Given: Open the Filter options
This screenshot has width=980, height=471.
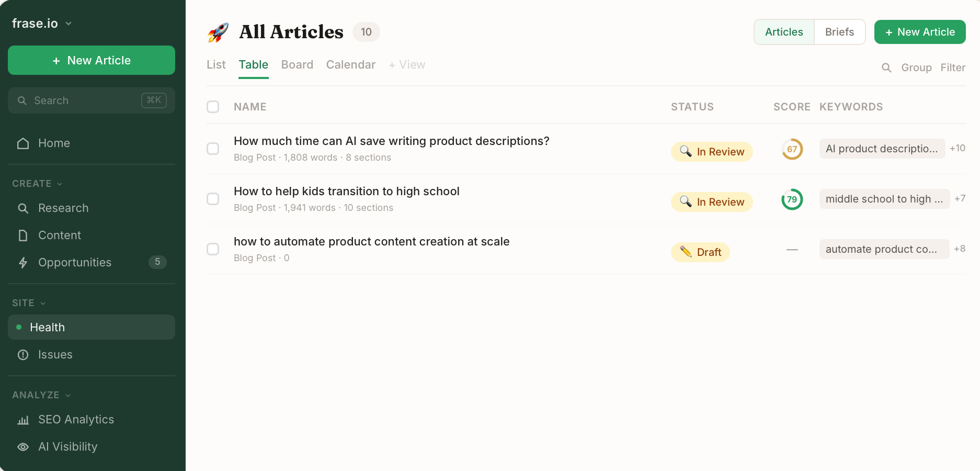Looking at the screenshot, I should 953,68.
